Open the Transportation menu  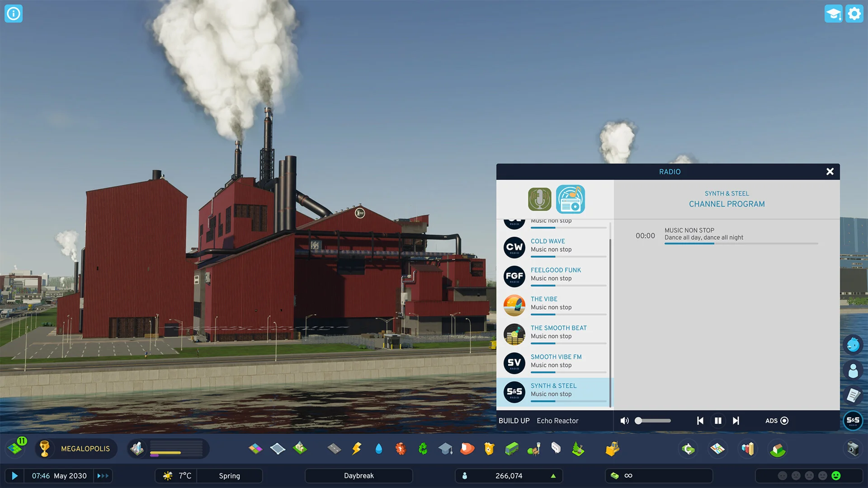click(x=512, y=449)
